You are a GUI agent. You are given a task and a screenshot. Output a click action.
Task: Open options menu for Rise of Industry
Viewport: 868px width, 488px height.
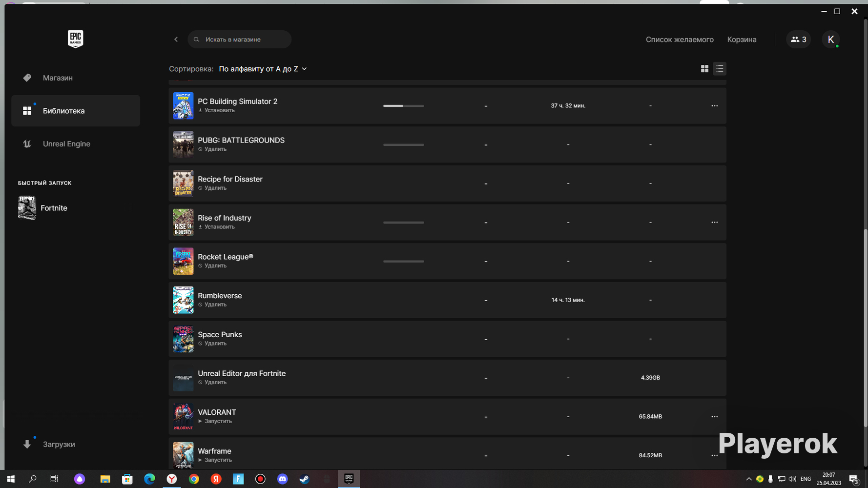[714, 223]
